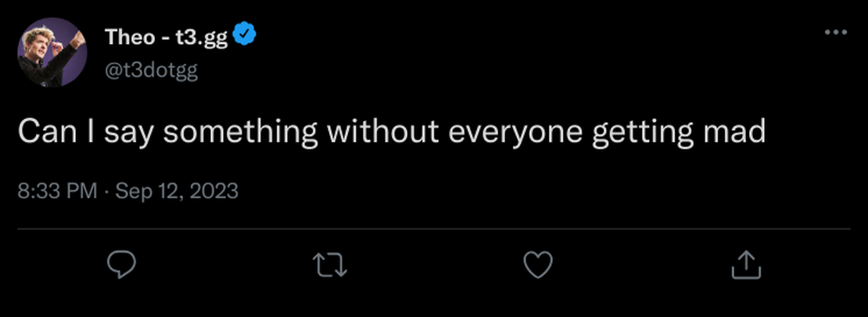Open Theo's profile picture
Image resolution: width=868 pixels, height=317 pixels.
tap(53, 53)
